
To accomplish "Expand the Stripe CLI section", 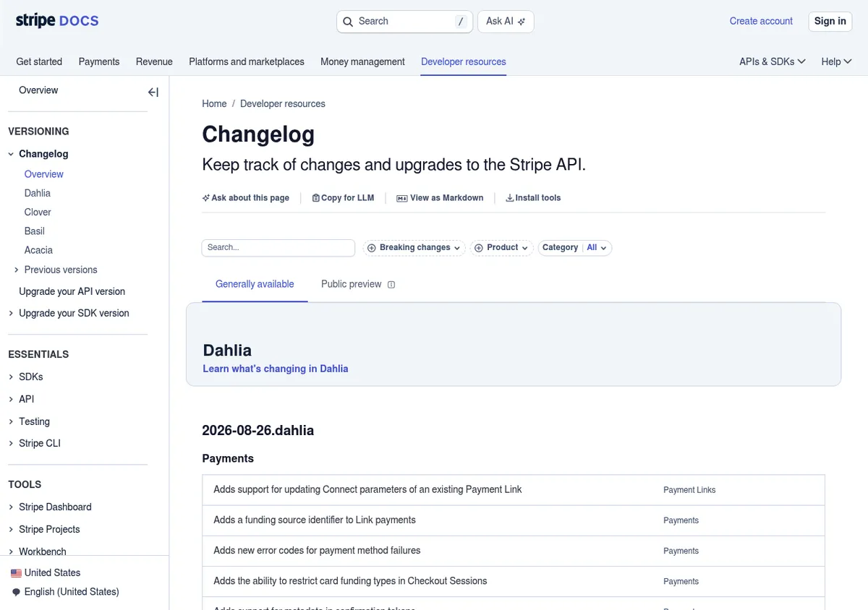I will pyautogui.click(x=11, y=443).
